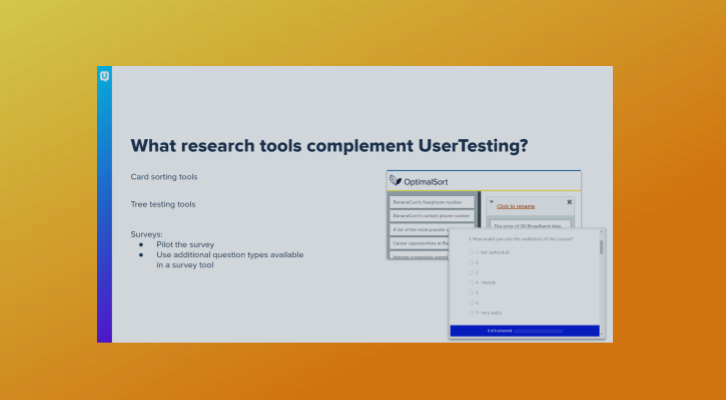Click the "Surveys:" text

click(146, 234)
